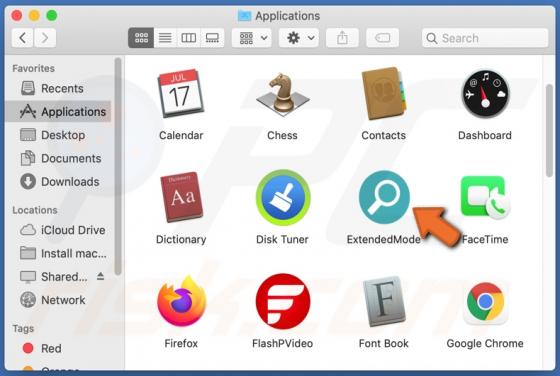The width and height of the screenshot is (560, 376).
Task: Select the Firefox app icon
Action: 181,301
